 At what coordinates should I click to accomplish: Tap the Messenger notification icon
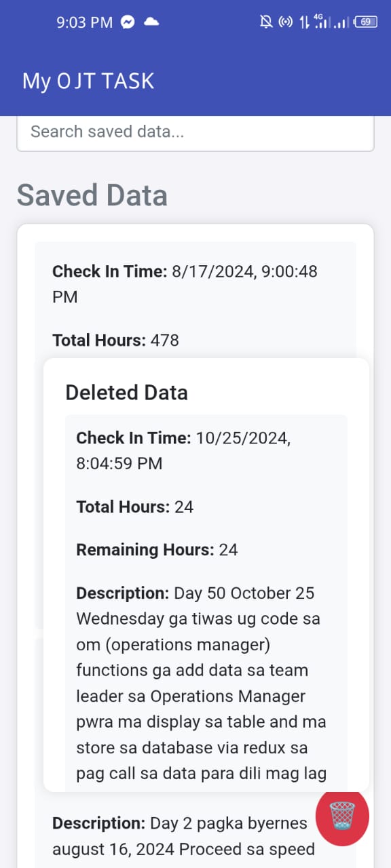click(x=129, y=22)
